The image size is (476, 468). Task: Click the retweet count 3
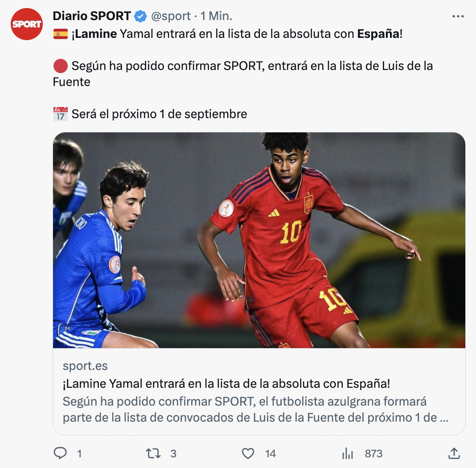pos(173,454)
